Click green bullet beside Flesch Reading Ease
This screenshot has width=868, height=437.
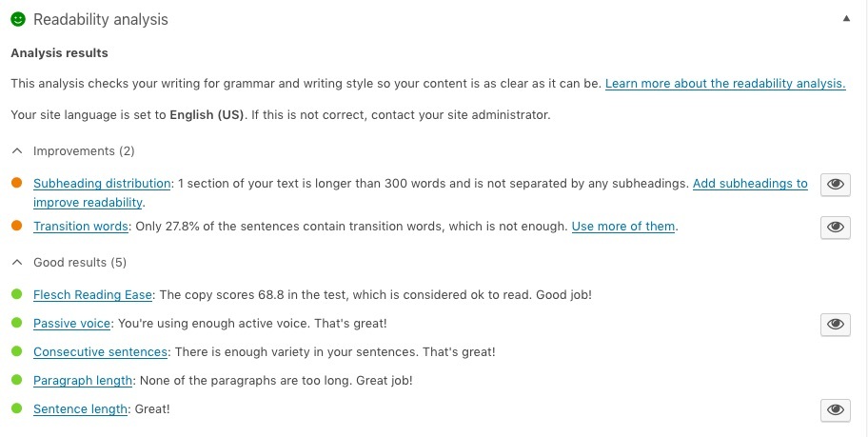[x=16, y=294]
